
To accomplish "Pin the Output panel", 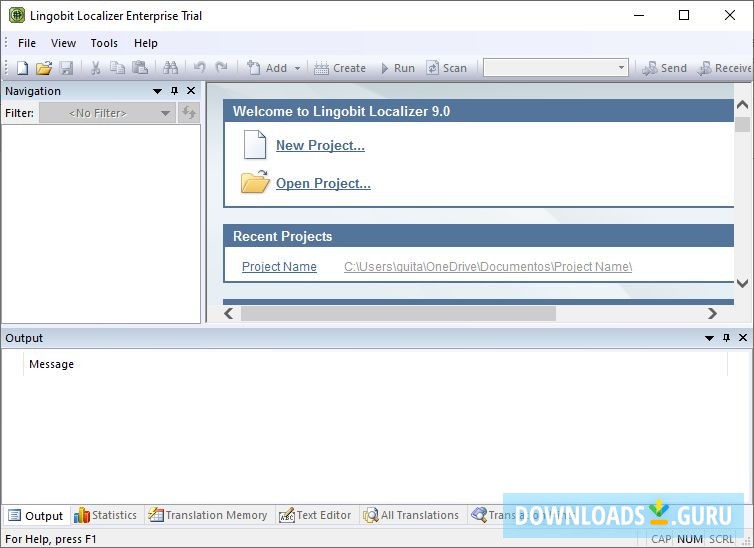I will coord(726,338).
